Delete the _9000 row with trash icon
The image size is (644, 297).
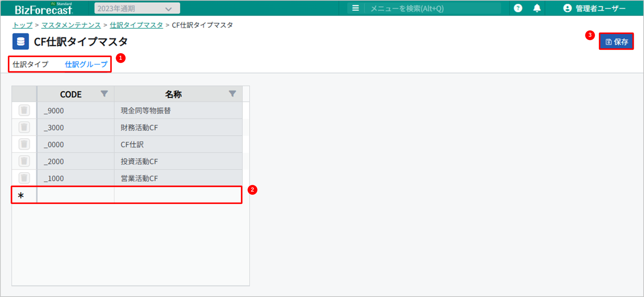coord(24,110)
